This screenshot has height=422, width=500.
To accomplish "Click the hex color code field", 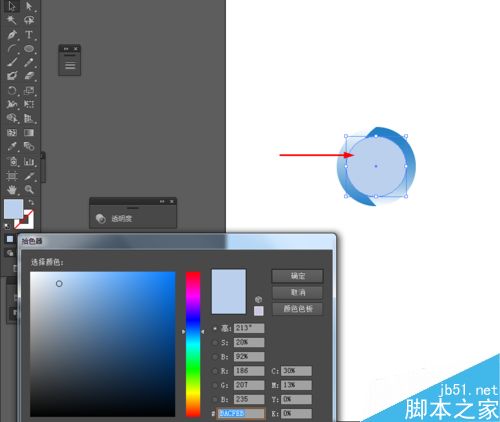I will [x=241, y=413].
